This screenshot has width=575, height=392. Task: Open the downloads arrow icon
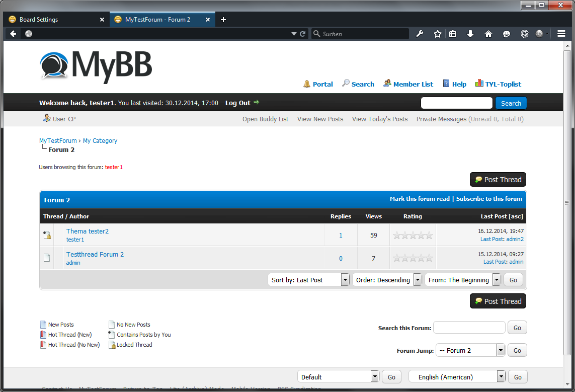[x=470, y=34]
